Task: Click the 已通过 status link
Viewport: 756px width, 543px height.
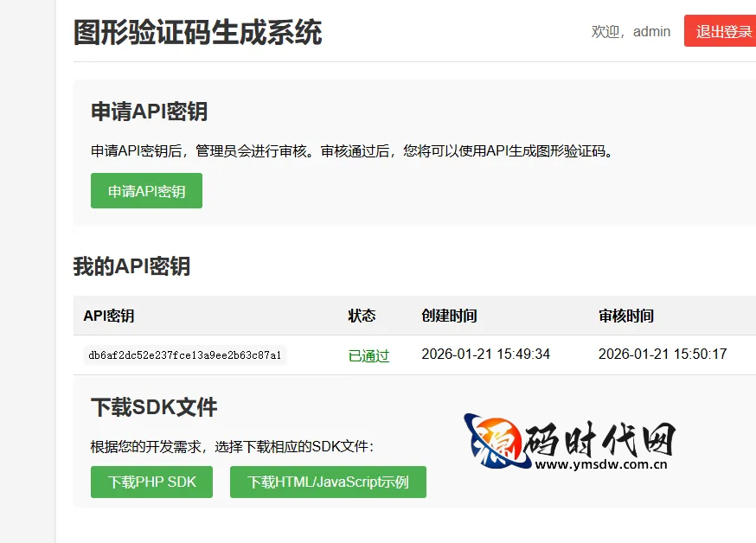Action: 368,355
